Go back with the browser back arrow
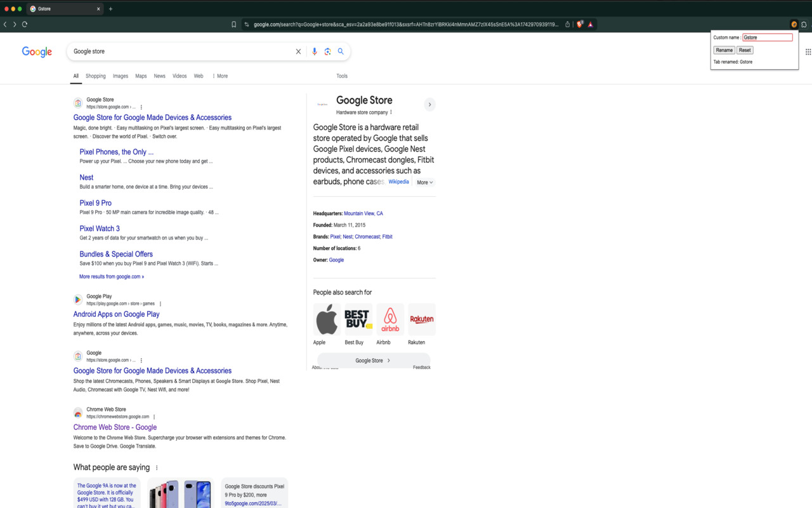This screenshot has height=508, width=812. click(x=5, y=24)
